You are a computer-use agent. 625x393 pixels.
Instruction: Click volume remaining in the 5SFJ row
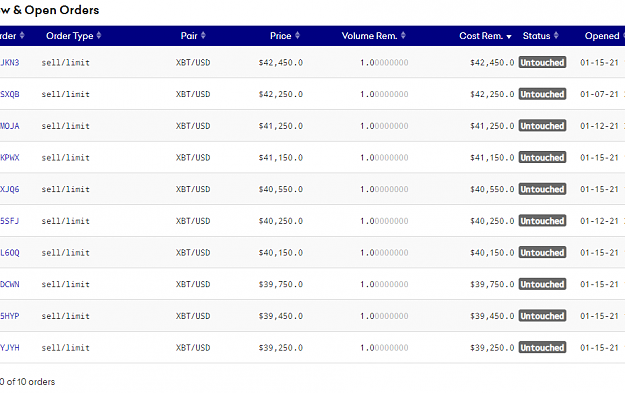384,221
